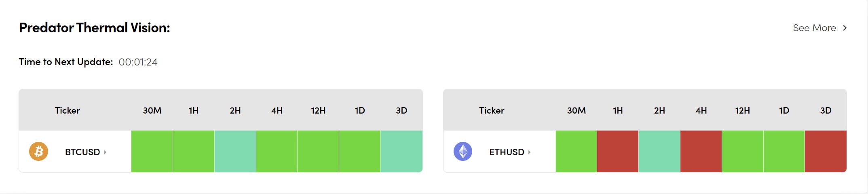Select the ETHUSD 1H red cell
The width and height of the screenshot is (868, 194).
[618, 151]
